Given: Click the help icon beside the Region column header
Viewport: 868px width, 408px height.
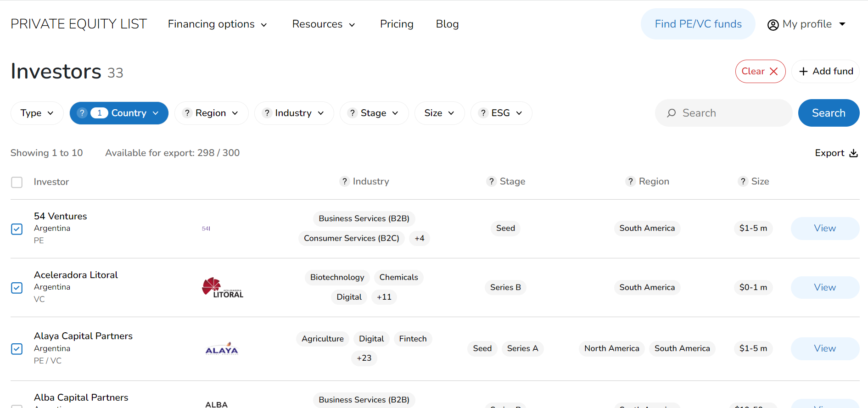Looking at the screenshot, I should [630, 181].
